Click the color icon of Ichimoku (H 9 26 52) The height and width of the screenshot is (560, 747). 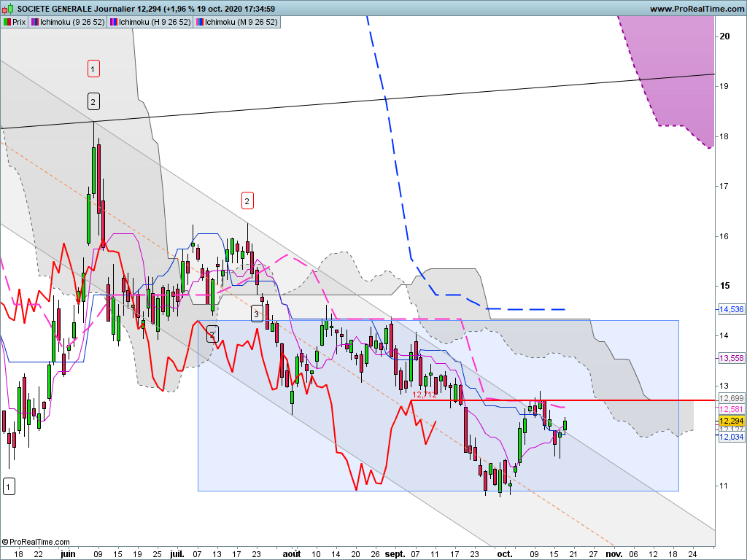(x=113, y=22)
